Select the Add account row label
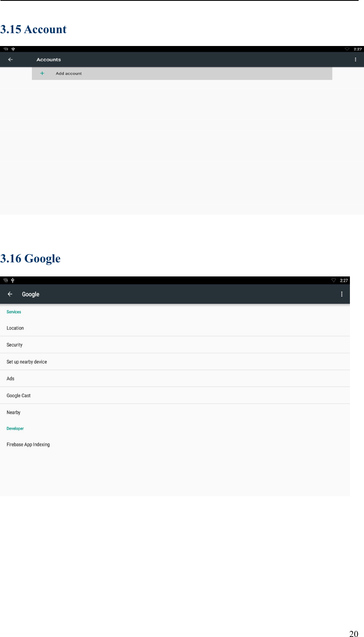Image resolution: width=364 pixels, height=637 pixels. tap(69, 73)
